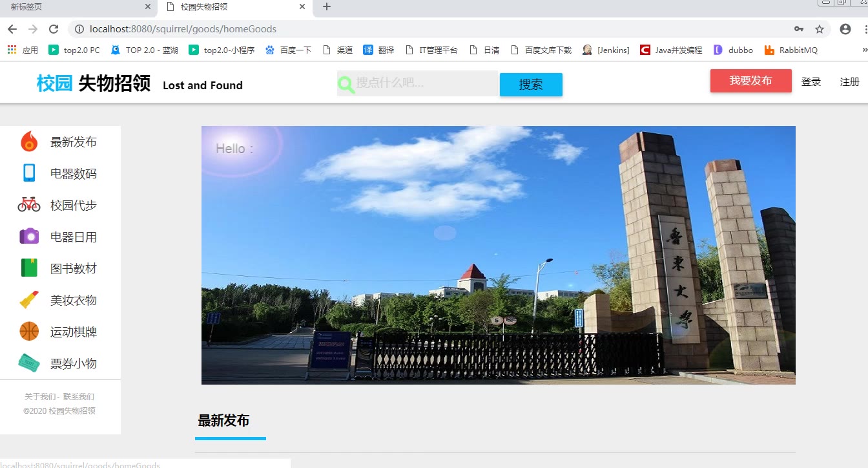The image size is (868, 468).
Task: Open the top2.0-小程序 bookmark
Action: (222, 50)
